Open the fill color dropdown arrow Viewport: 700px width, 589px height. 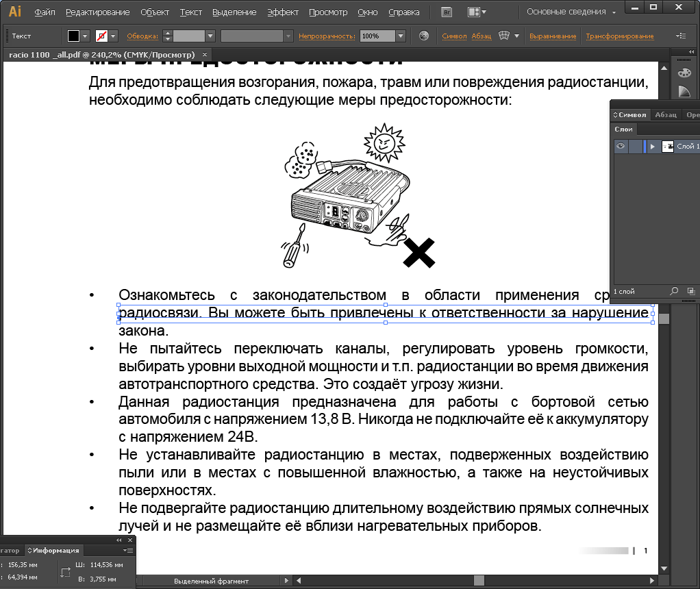[86, 36]
